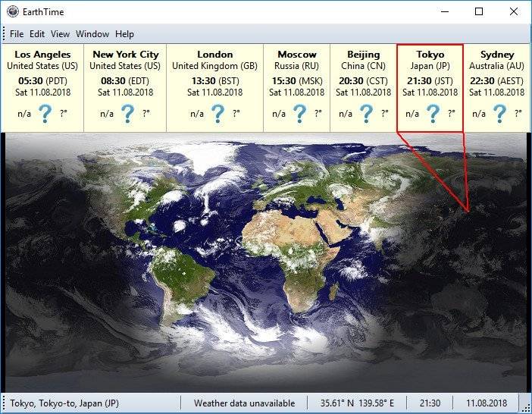Open the Edit menu

pyautogui.click(x=37, y=34)
